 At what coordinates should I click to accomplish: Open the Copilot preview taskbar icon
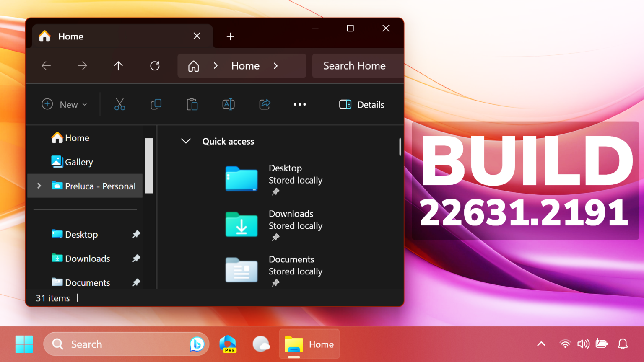coord(228,344)
